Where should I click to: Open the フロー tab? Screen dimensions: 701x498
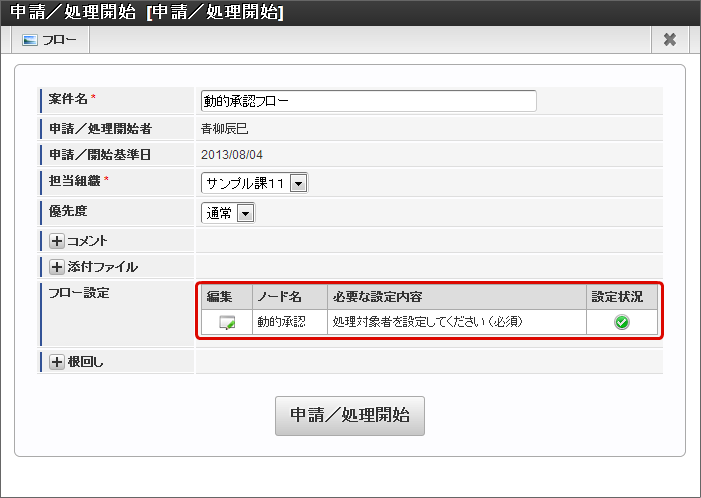[x=50, y=40]
